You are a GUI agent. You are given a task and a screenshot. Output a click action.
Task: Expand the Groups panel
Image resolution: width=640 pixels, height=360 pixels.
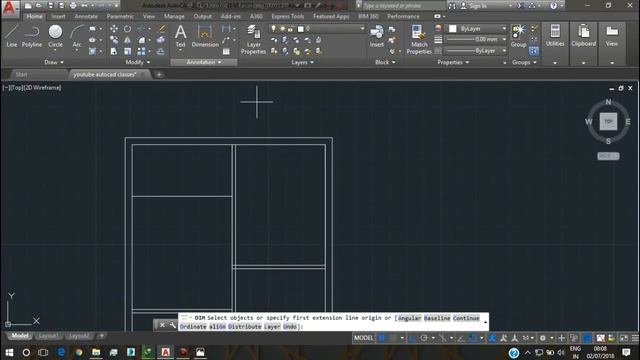[x=524, y=62]
